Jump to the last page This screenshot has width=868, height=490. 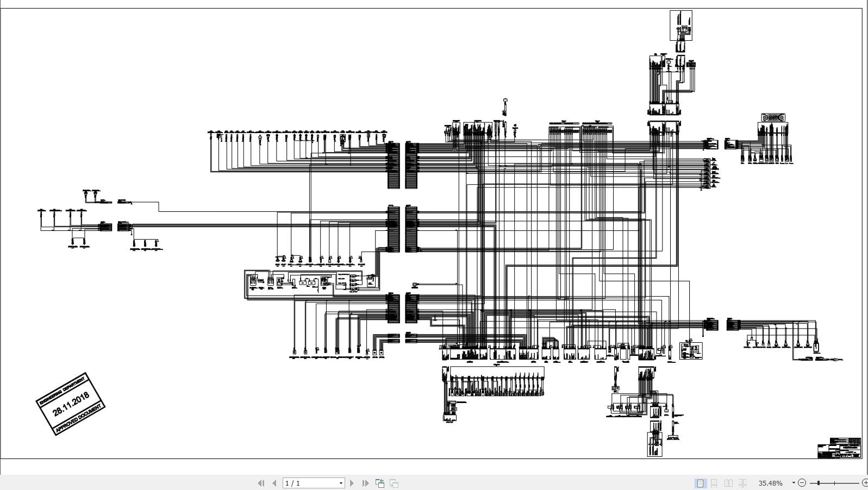(x=365, y=483)
